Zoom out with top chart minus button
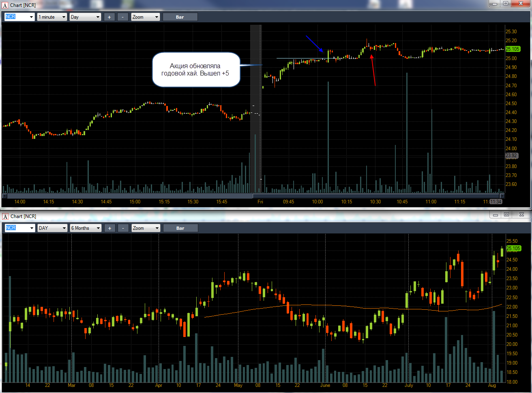 coord(122,17)
